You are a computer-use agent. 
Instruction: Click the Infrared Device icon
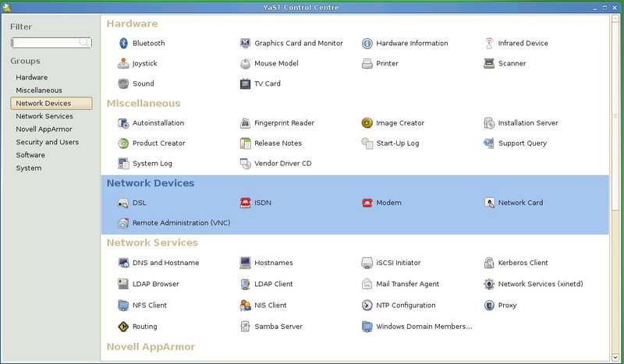click(489, 44)
